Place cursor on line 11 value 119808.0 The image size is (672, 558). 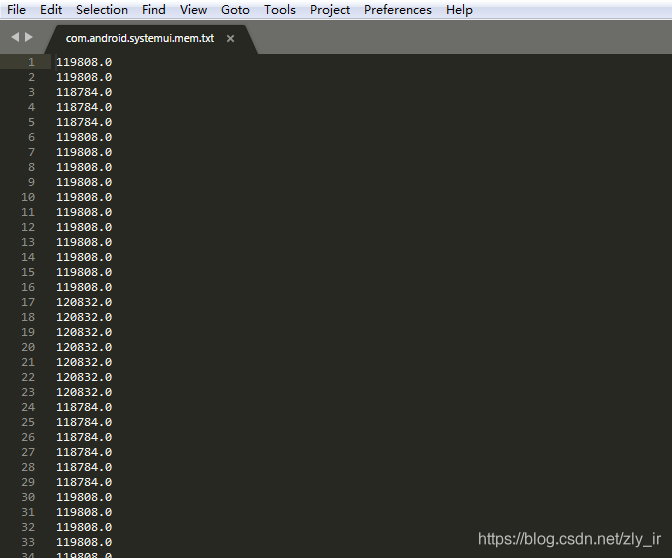click(84, 212)
